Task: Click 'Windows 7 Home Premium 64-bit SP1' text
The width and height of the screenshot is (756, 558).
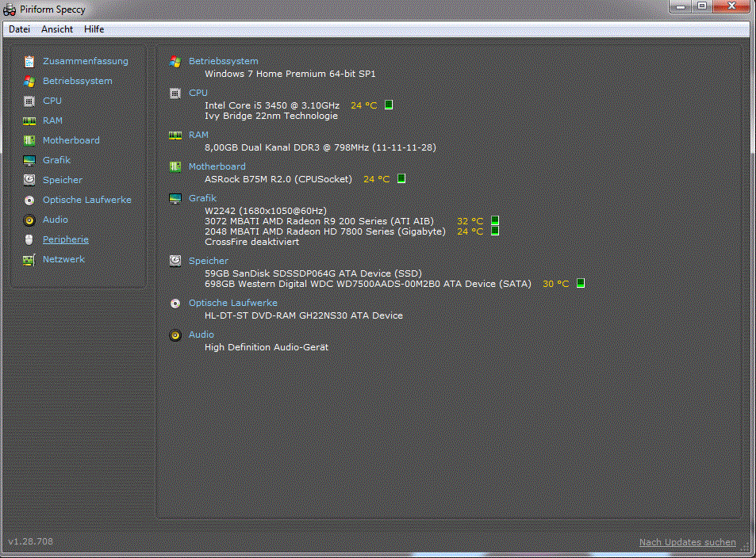Action: (x=290, y=74)
